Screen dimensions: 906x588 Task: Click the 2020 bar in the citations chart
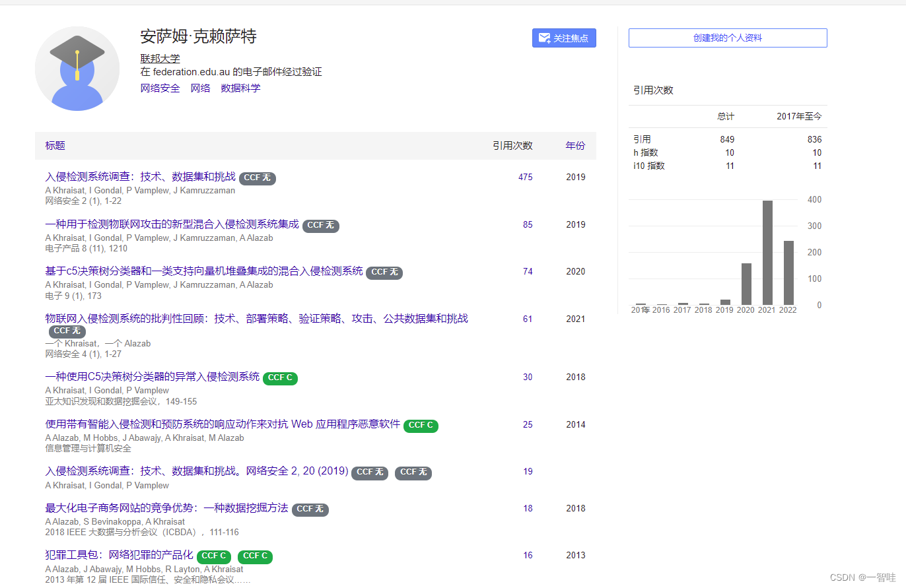746,284
